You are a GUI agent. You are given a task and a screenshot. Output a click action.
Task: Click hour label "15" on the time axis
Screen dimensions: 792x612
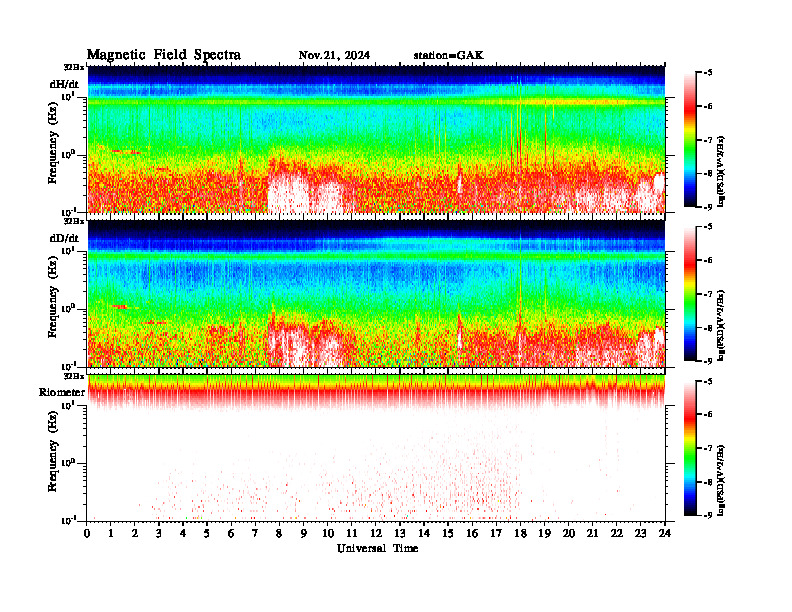pyautogui.click(x=448, y=534)
